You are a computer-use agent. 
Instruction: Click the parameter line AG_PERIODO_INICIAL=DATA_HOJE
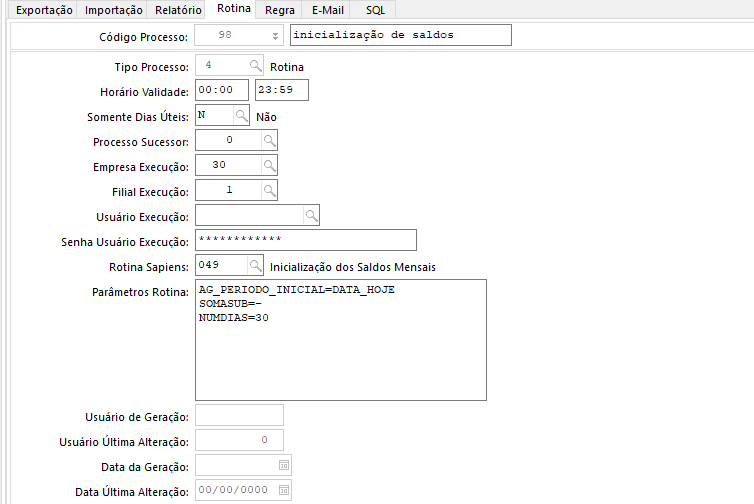tap(297, 290)
